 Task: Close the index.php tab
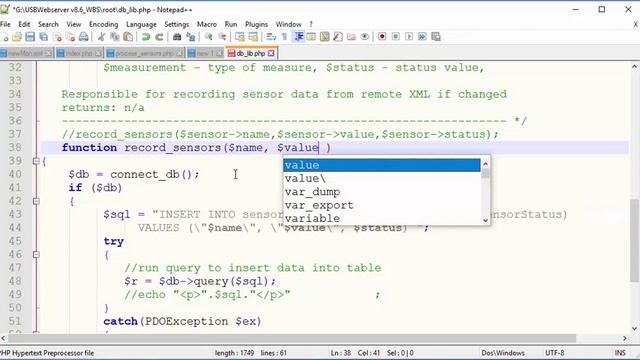pyautogui.click(x=98, y=53)
